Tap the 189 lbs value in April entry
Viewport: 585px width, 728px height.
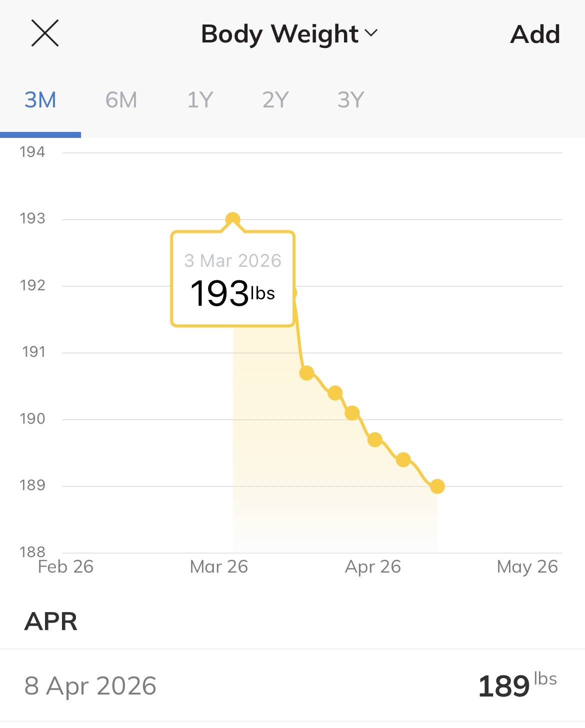click(x=517, y=686)
